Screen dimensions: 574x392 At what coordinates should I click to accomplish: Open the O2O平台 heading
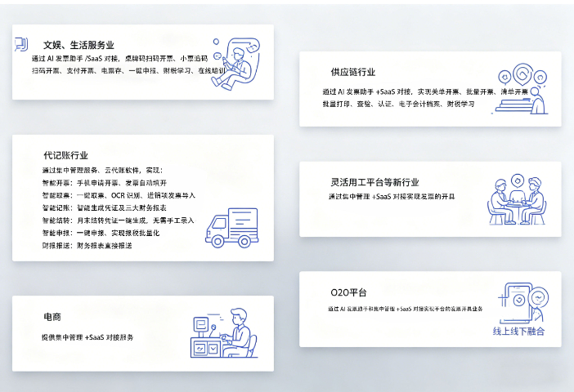pos(348,292)
